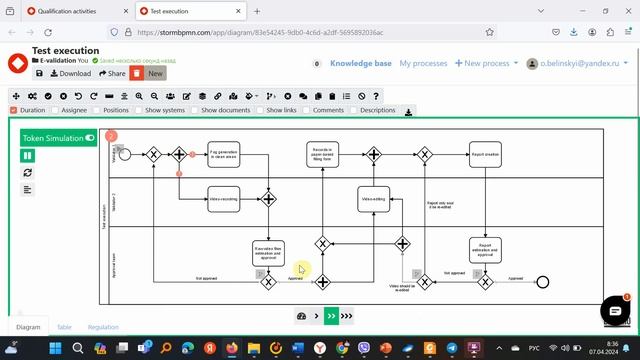Redo the last diagram change
Screen dimensions: 640x360
click(93, 96)
